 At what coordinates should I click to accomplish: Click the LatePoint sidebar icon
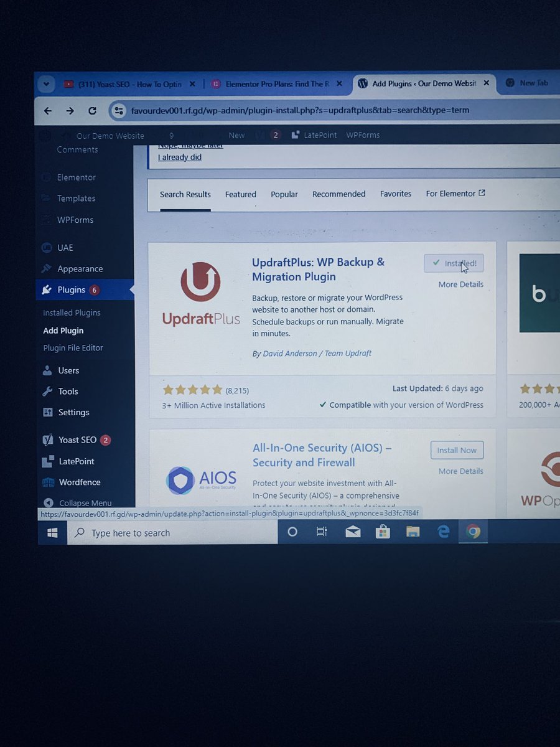click(x=48, y=461)
